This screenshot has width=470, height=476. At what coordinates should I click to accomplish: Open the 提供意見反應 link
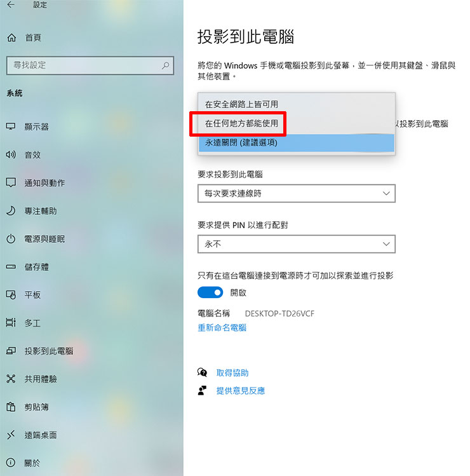pos(240,391)
